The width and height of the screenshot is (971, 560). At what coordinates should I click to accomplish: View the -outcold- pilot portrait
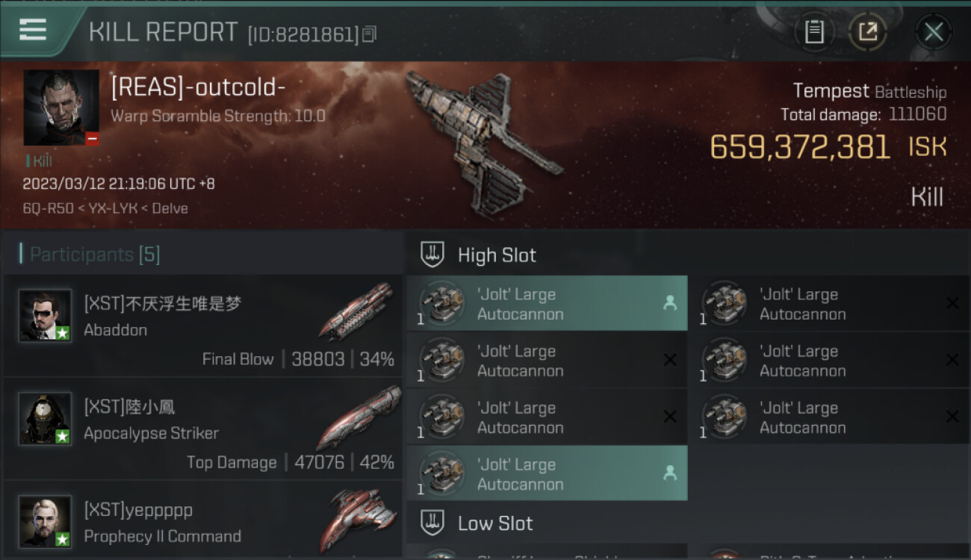click(x=61, y=108)
